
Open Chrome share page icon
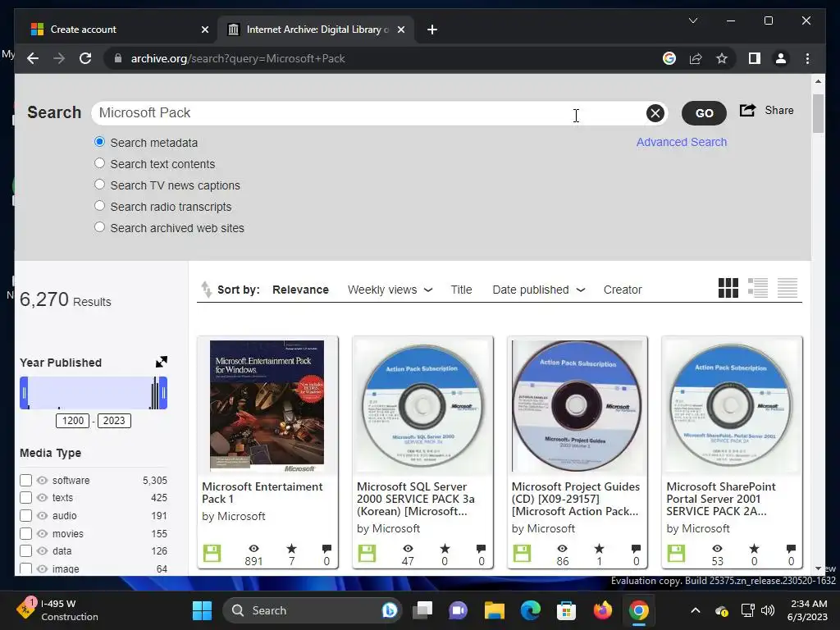[696, 58]
